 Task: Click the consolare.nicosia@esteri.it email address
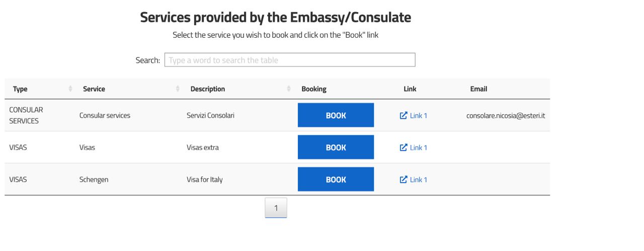[x=506, y=116]
